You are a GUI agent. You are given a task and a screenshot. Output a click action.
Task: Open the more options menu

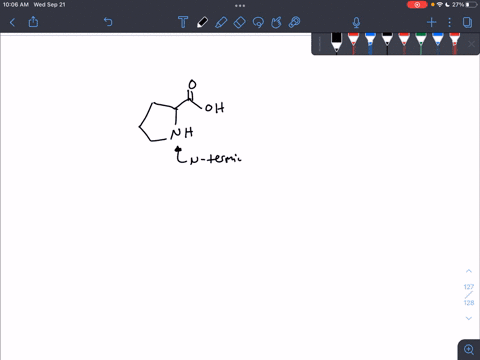pos(450,22)
